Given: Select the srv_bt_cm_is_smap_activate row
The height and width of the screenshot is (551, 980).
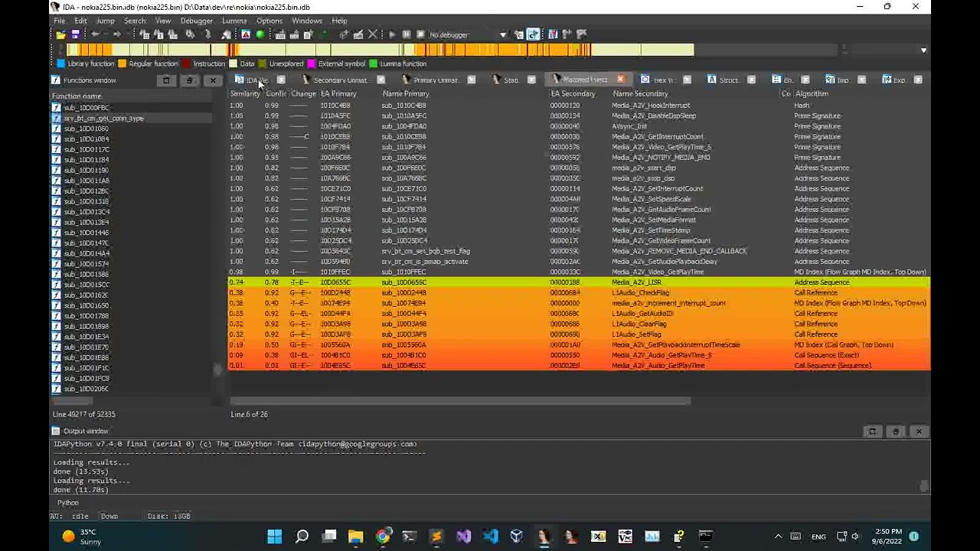Looking at the screenshot, I should tap(580, 262).
